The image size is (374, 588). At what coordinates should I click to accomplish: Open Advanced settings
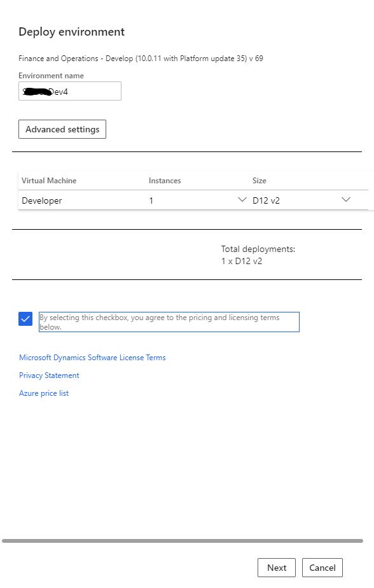coord(62,129)
